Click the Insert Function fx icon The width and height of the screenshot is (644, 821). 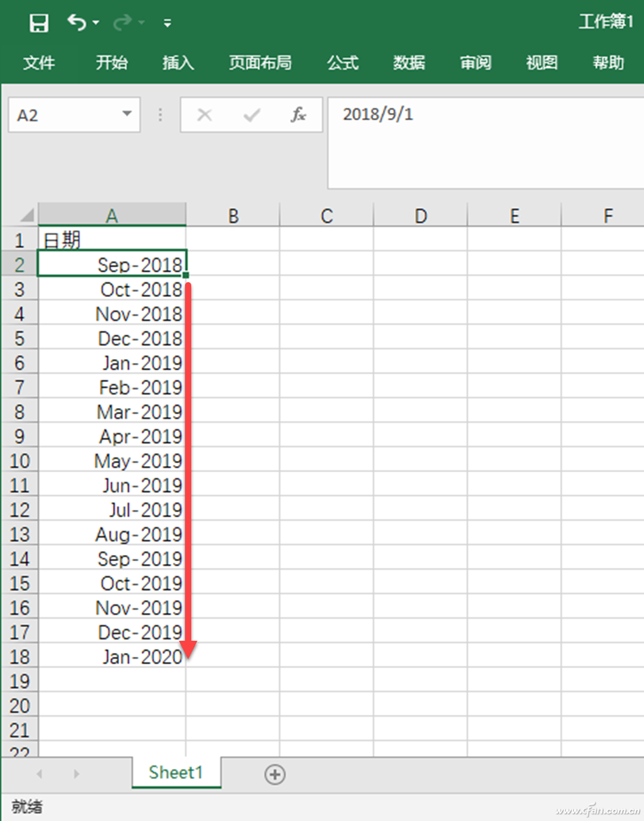tap(299, 115)
